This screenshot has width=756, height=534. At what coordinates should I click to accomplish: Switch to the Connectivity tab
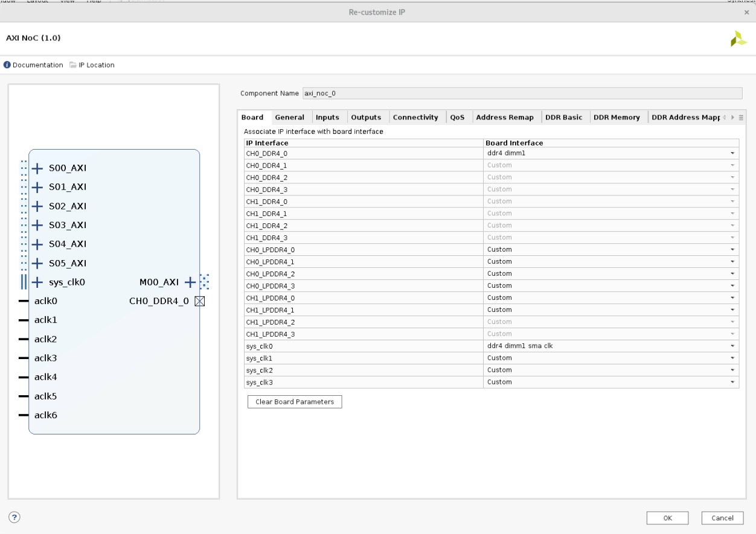point(415,118)
